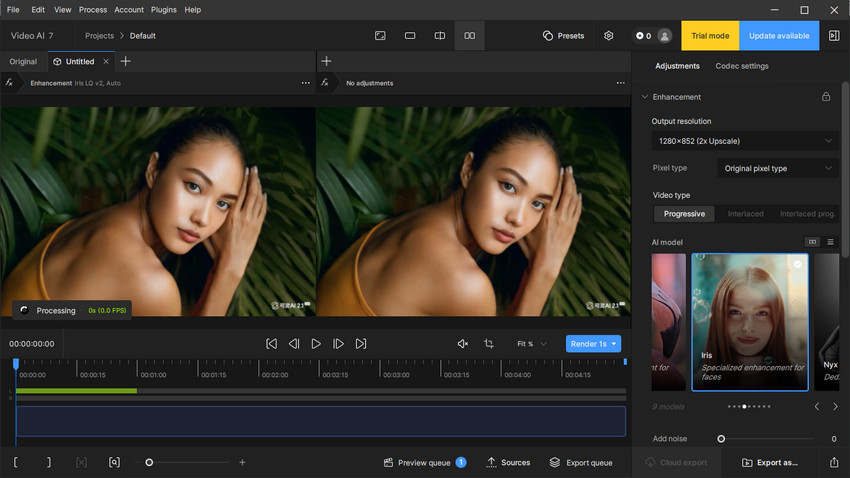
Task: Add new tab beside Untitled
Action: click(x=125, y=61)
